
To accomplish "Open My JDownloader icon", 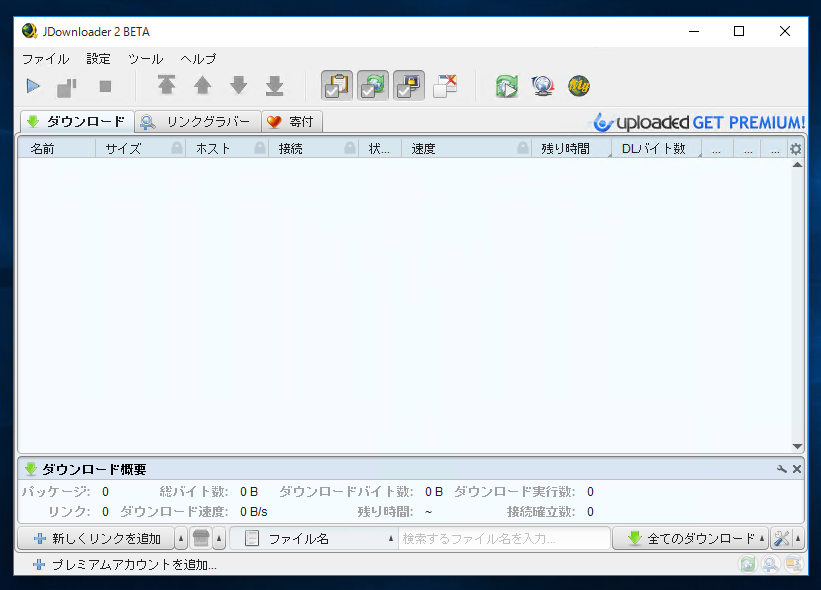I will pos(579,86).
